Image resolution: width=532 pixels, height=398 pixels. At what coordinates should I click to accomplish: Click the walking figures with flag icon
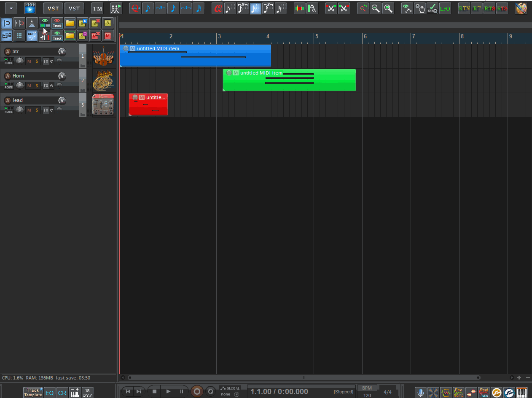[116, 8]
